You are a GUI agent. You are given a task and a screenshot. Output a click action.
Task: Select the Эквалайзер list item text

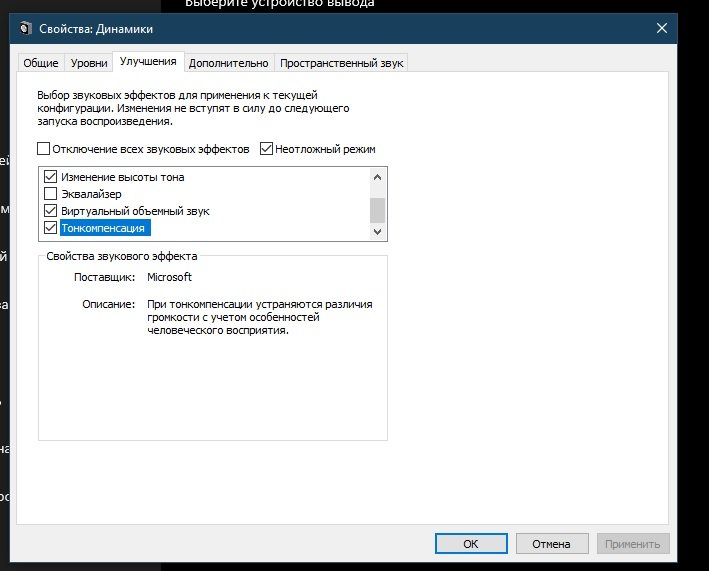[91, 194]
